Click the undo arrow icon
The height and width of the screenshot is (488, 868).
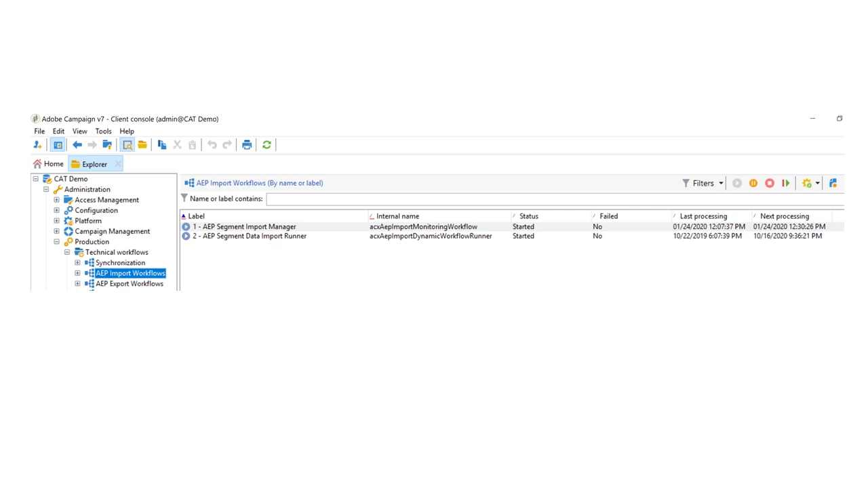point(212,145)
